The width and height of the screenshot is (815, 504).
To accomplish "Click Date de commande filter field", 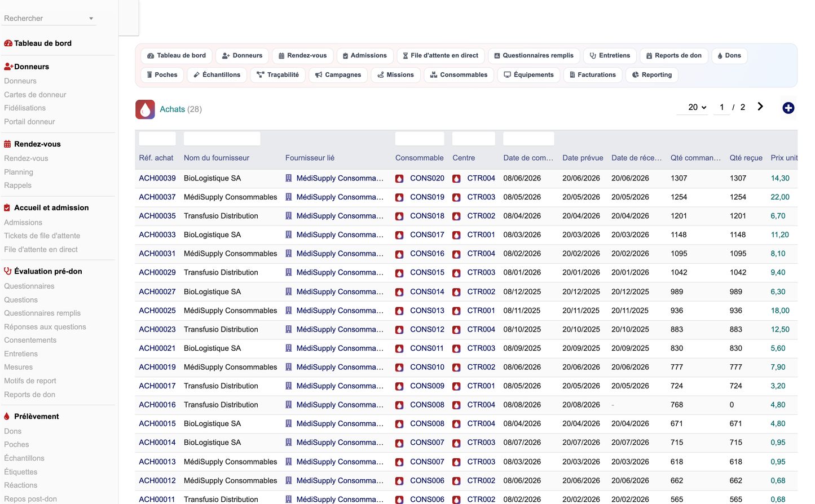I will tap(528, 139).
